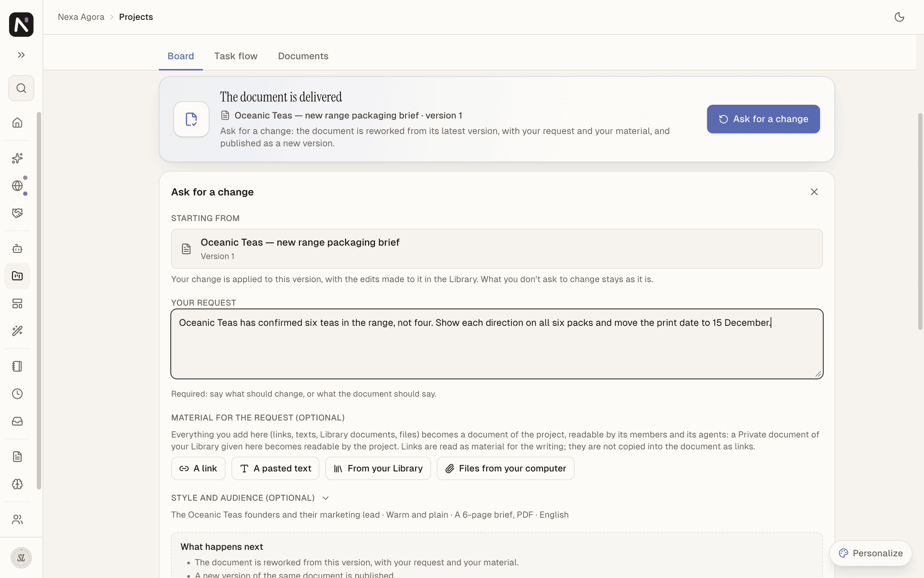Click the request textarea resize handle

[x=818, y=374]
